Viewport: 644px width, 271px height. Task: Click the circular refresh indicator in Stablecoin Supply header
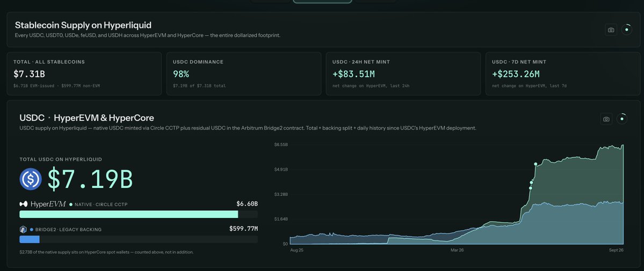tap(626, 30)
